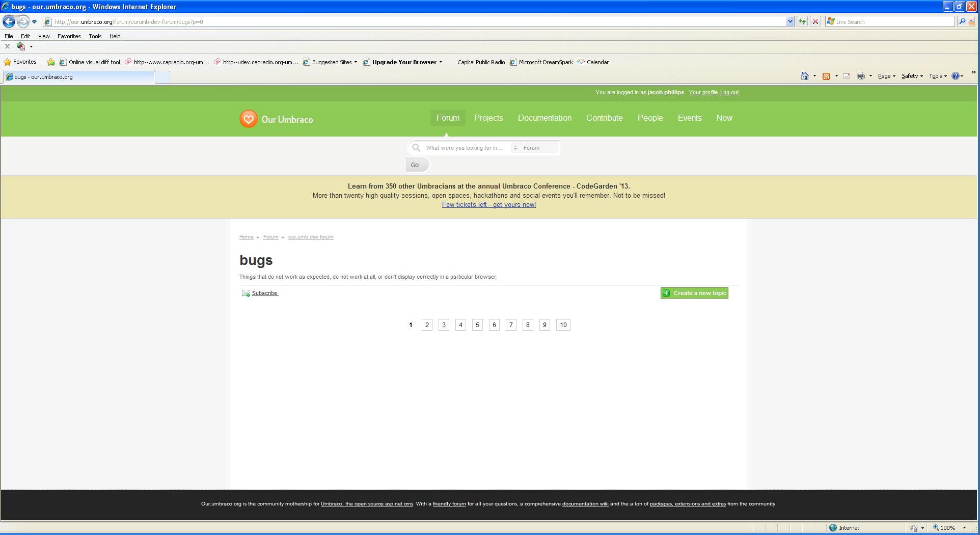Open the Forum navigation tab

tap(448, 118)
